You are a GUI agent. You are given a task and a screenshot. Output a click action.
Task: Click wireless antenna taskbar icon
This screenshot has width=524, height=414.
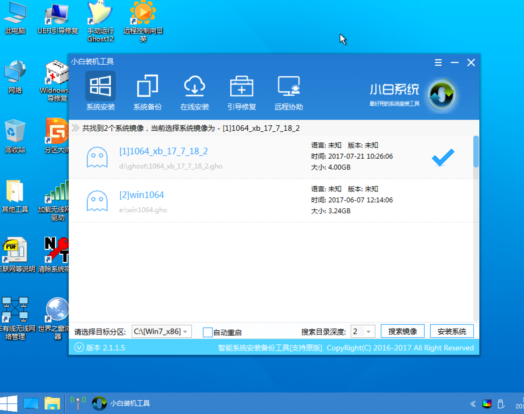(x=78, y=403)
